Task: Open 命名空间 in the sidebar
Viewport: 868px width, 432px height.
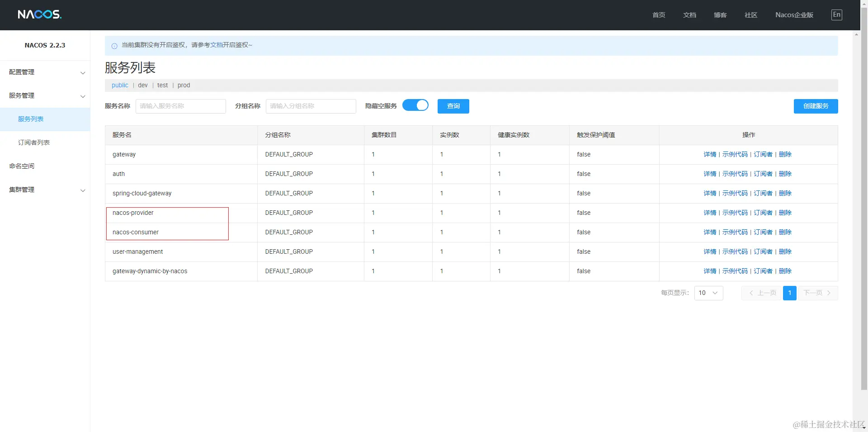Action: [x=45, y=166]
